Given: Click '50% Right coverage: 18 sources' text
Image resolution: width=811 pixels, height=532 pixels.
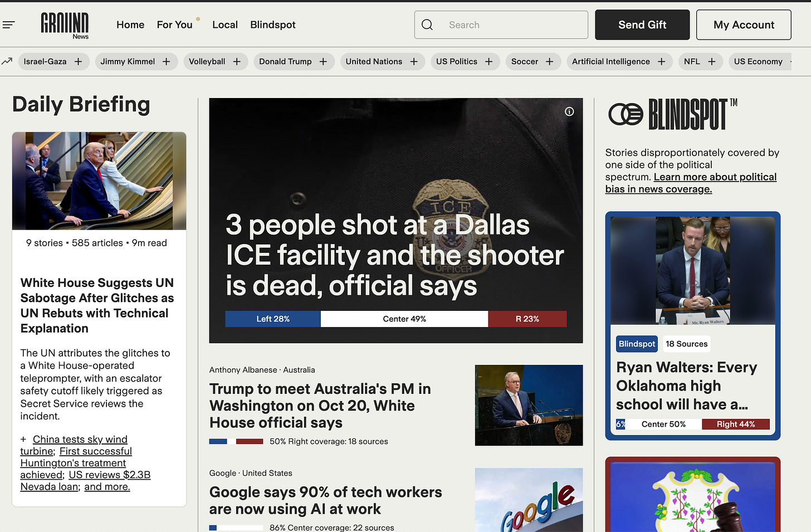Looking at the screenshot, I should (x=329, y=441).
